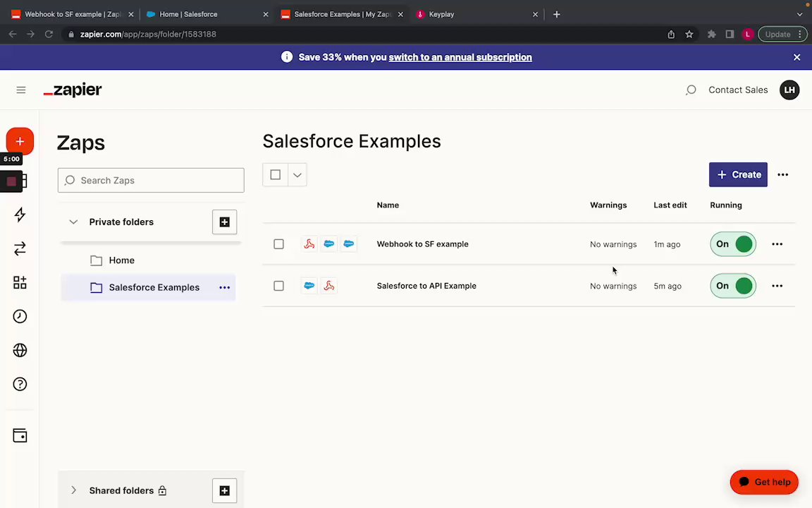Select Salesforce Examples My Zaps tab
812x508 pixels.
tap(342, 15)
